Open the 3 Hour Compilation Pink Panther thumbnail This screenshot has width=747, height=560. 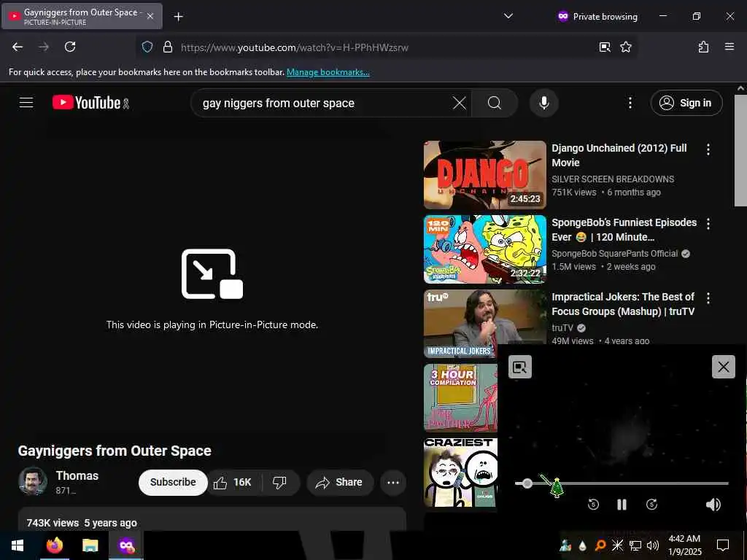click(x=460, y=397)
